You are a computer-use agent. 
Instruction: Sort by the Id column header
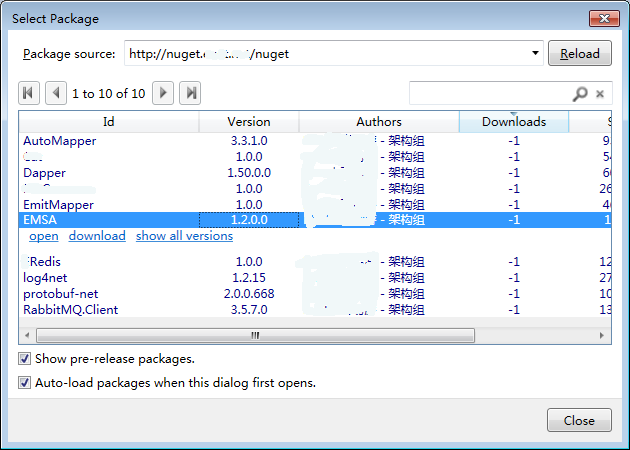[x=109, y=122]
